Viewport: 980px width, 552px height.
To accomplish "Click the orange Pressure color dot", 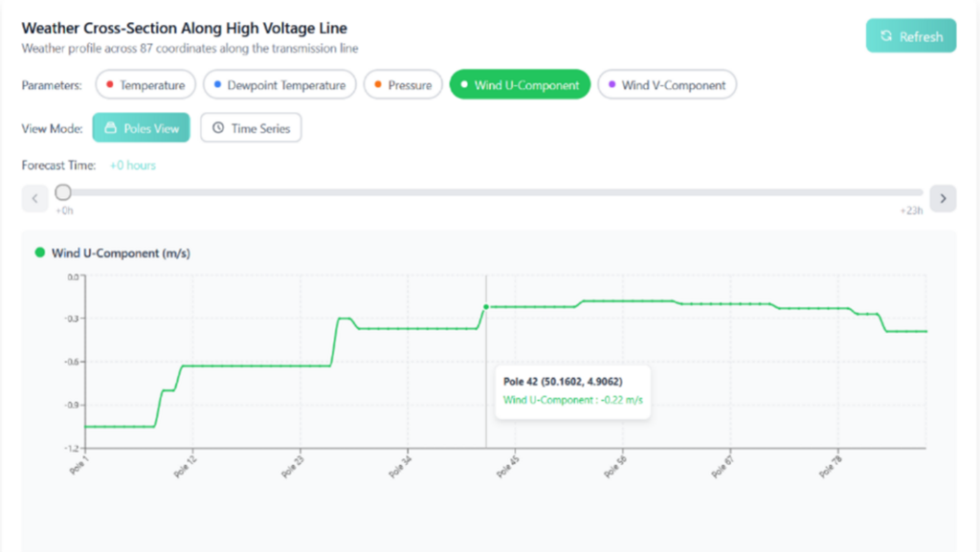I will pos(378,85).
